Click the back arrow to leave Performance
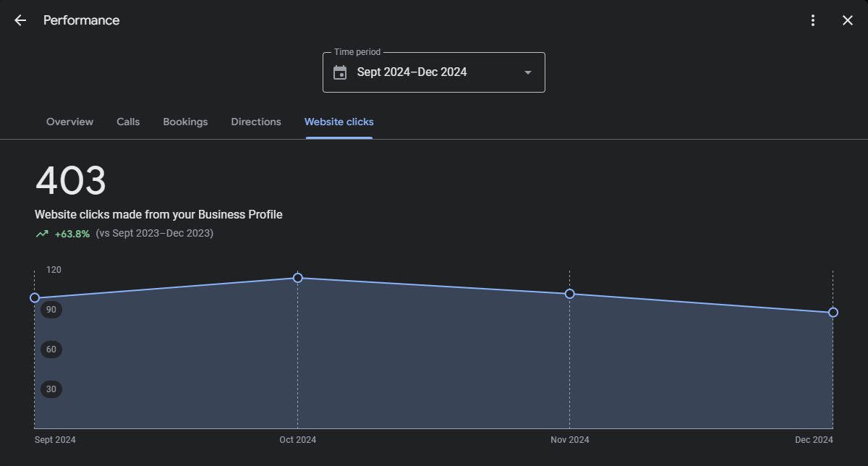Viewport: 868px width, 466px height. click(x=20, y=20)
